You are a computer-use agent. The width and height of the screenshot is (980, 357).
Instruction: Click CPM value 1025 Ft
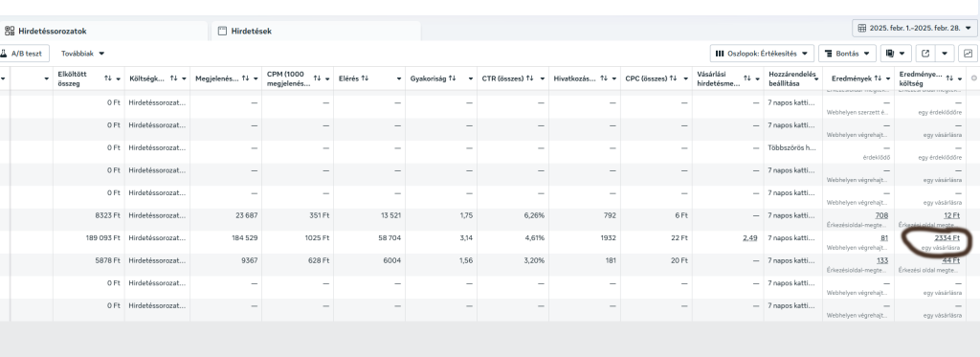pyautogui.click(x=316, y=237)
